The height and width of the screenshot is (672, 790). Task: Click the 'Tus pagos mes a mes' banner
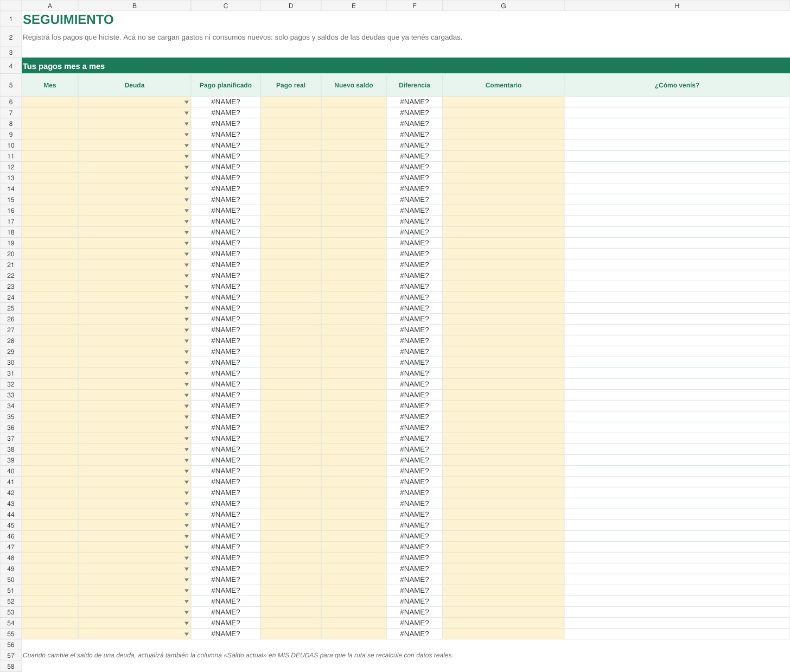pos(406,66)
